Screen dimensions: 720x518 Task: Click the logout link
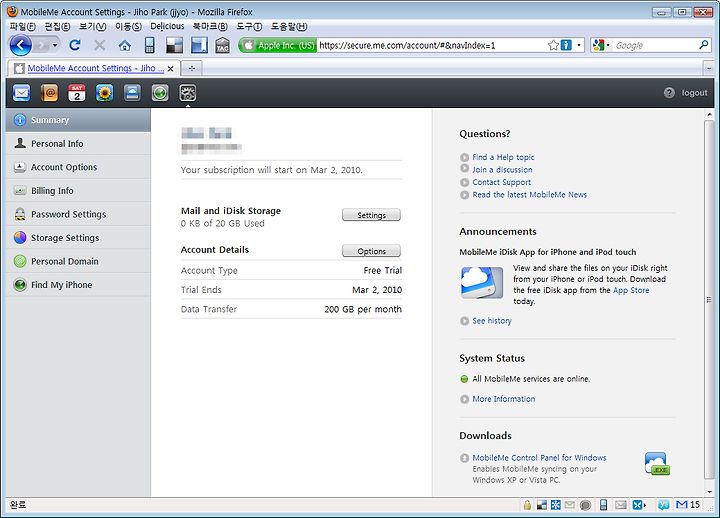[x=694, y=93]
